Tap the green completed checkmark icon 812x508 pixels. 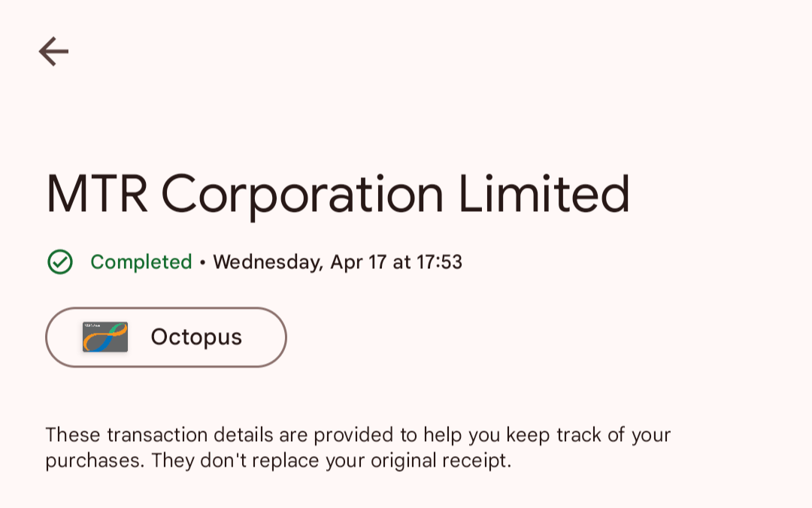tap(60, 262)
